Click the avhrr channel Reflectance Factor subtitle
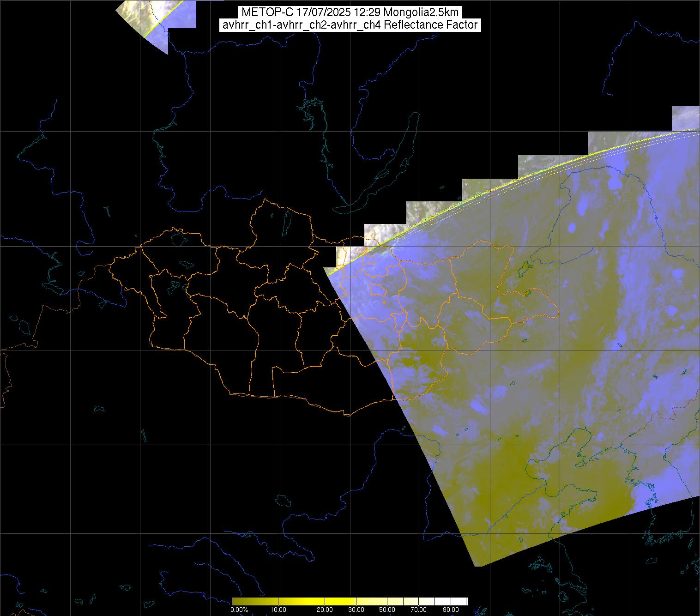The height and width of the screenshot is (616, 700). coord(350,25)
